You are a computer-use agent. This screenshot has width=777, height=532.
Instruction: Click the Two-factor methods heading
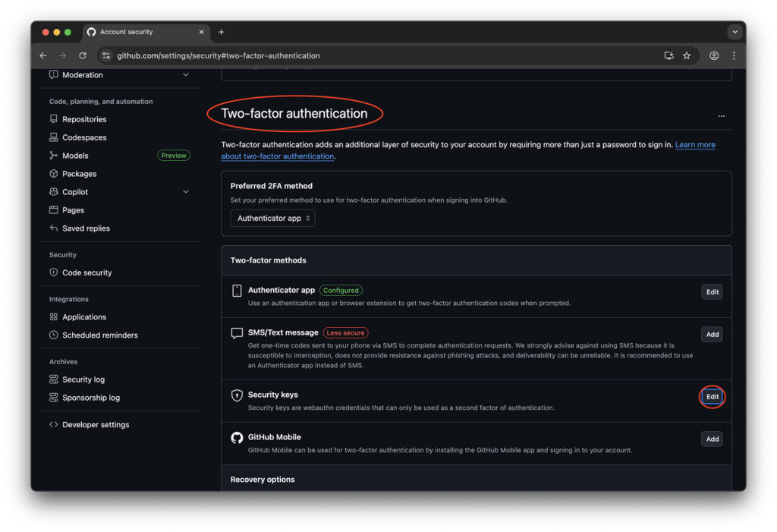(268, 260)
